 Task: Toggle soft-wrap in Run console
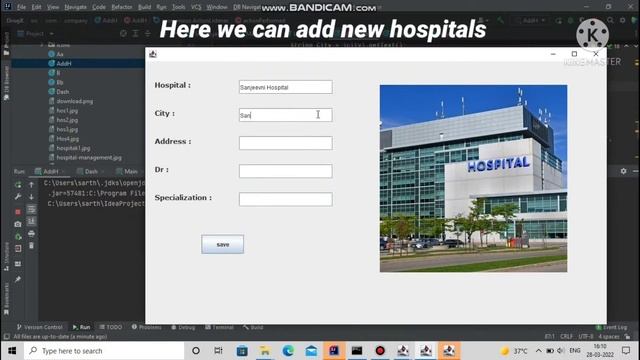tap(31, 209)
